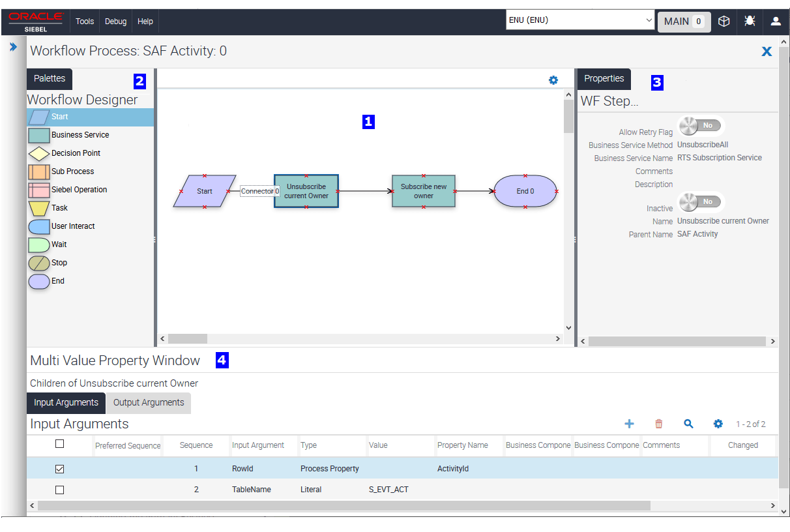The width and height of the screenshot is (790, 532).
Task: Click the UnsubscribeAll method value
Action: [703, 145]
